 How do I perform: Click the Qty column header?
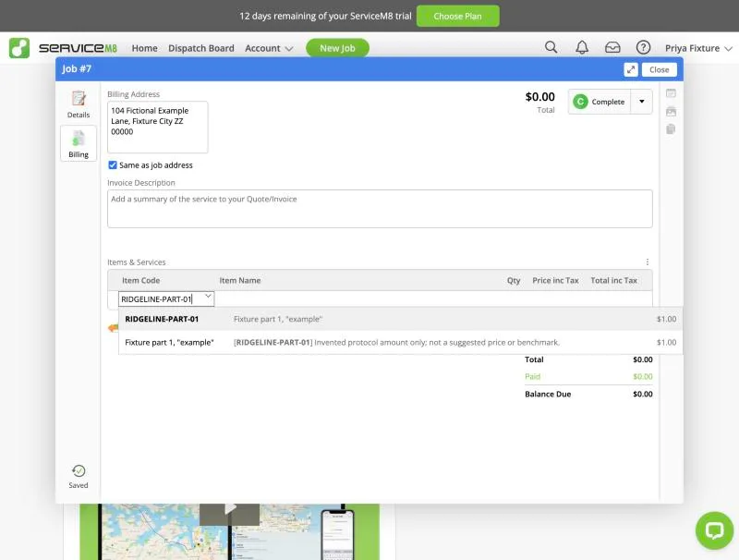514,281
